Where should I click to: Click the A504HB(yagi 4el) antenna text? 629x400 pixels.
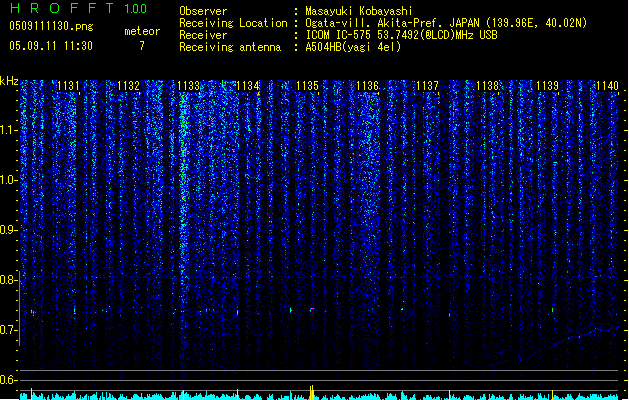[x=353, y=47]
